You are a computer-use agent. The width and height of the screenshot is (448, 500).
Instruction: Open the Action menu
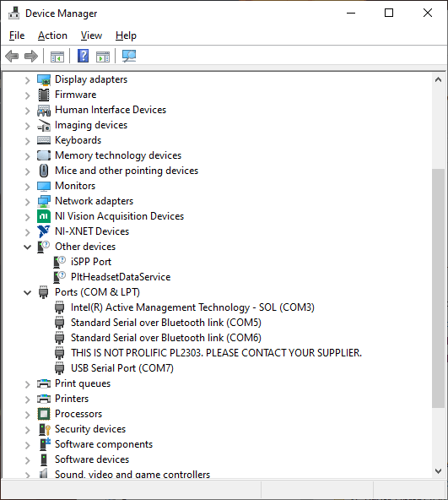(52, 35)
